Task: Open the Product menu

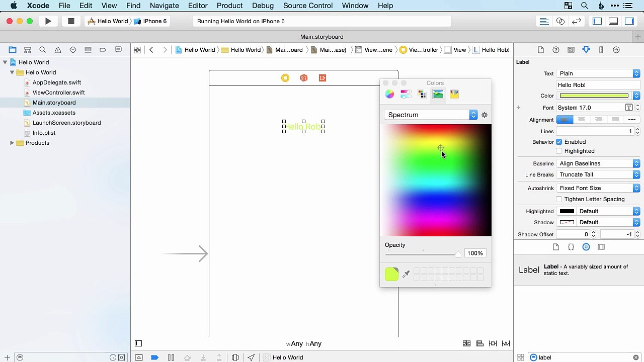Action: [x=230, y=6]
